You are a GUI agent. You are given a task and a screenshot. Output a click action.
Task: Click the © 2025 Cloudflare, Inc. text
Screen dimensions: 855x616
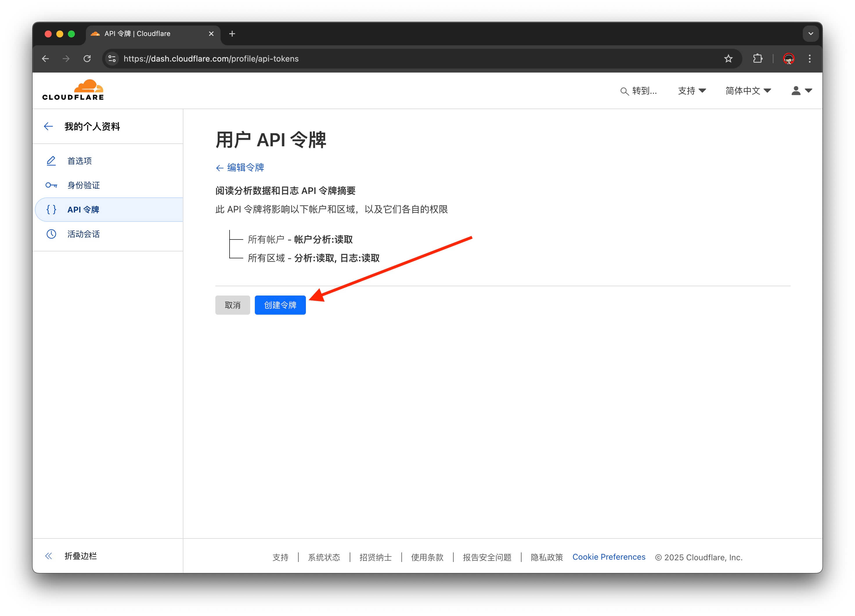coord(699,557)
